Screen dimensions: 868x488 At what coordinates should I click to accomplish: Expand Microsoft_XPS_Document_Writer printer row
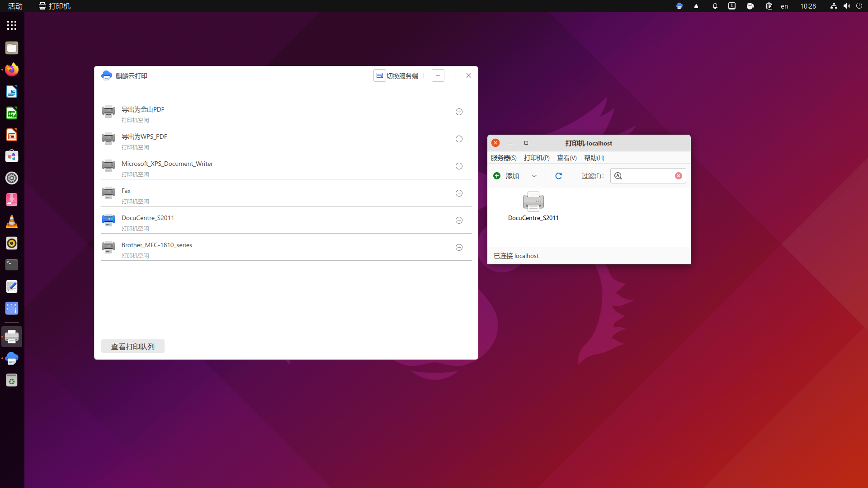pos(459,166)
